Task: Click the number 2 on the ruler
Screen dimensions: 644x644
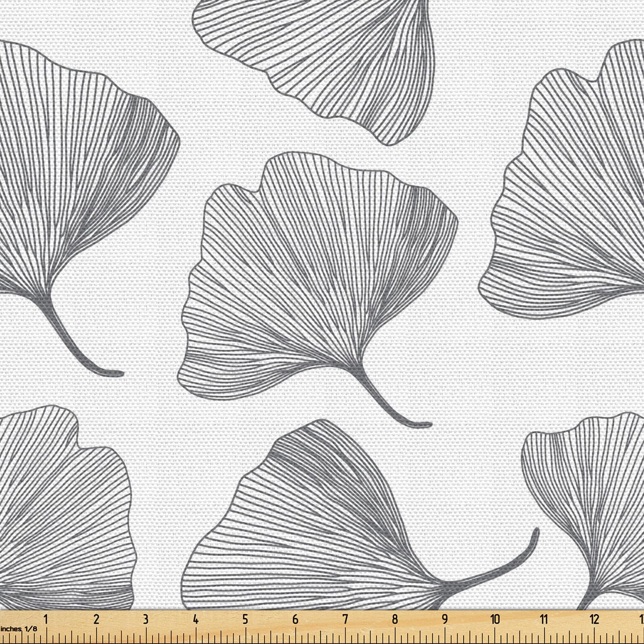Action: pos(96,619)
